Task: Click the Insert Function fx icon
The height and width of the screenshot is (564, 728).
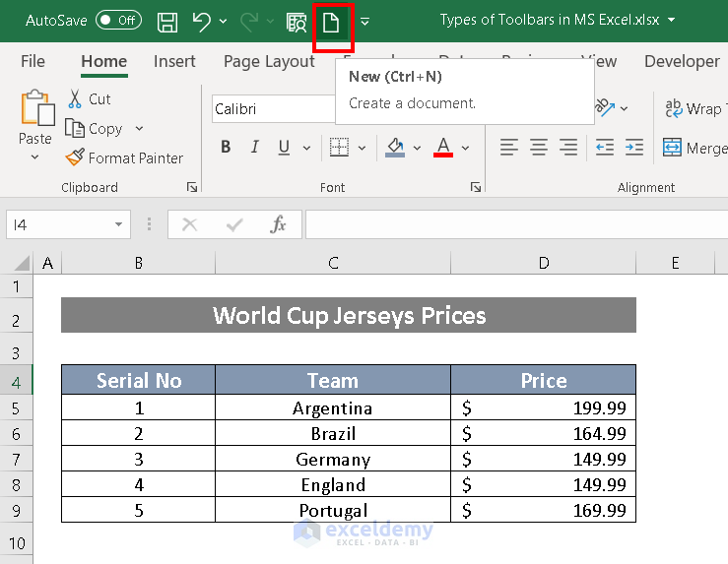Action: point(279,224)
